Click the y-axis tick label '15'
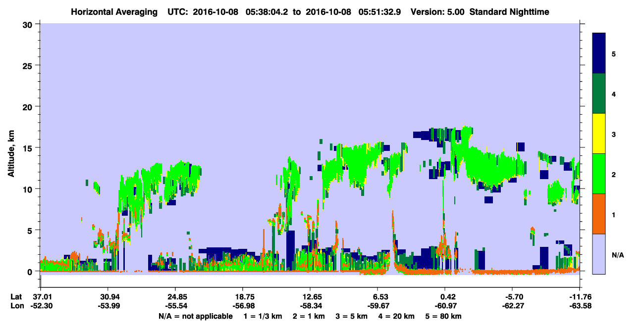Viewport: 644px width, 330px height. (29, 147)
